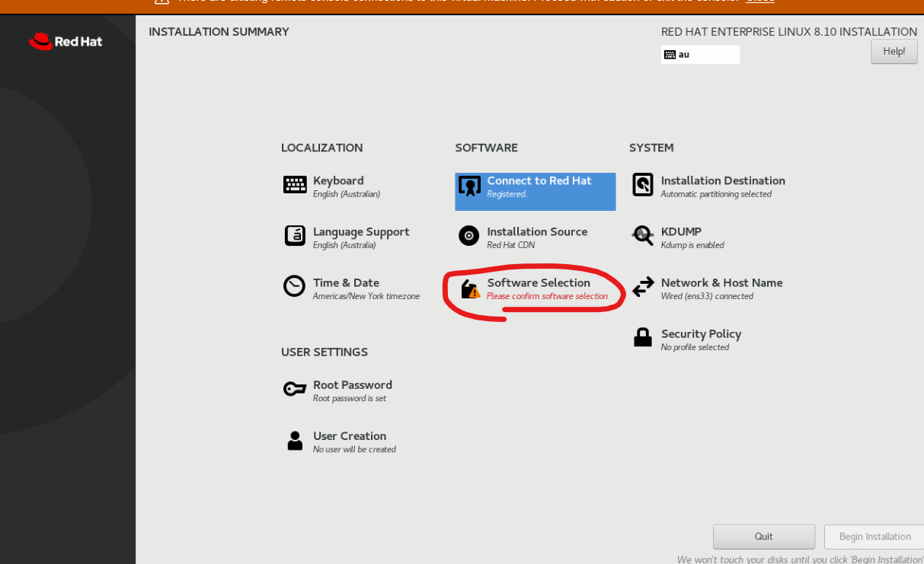Open the Keyboard layout settings icon
Image resolution: width=924 pixels, height=564 pixels.
pos(295,185)
